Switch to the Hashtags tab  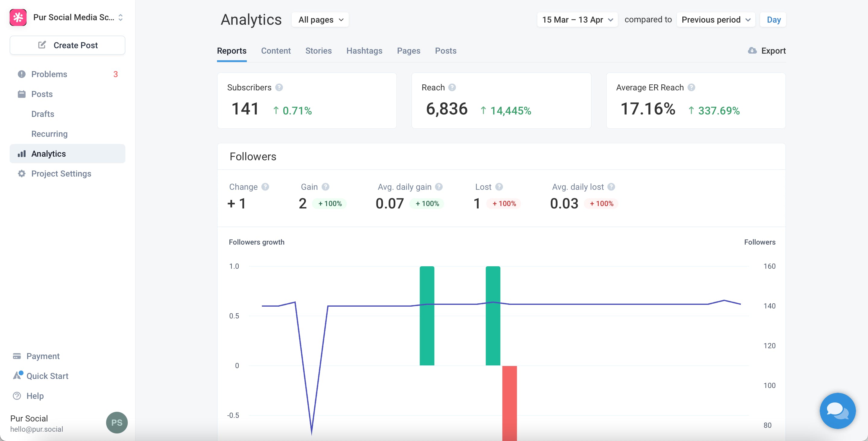pos(364,51)
